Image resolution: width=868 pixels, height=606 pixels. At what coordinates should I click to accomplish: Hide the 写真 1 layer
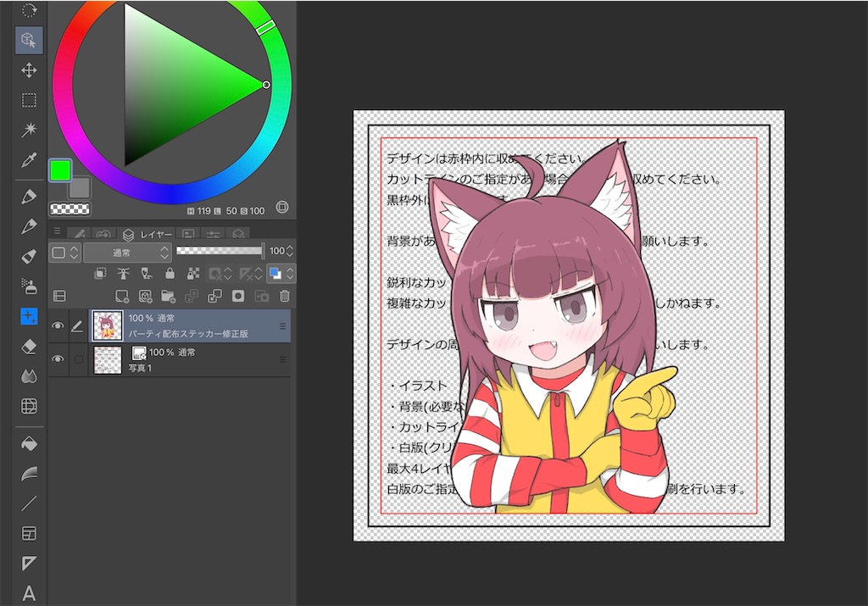tap(58, 359)
